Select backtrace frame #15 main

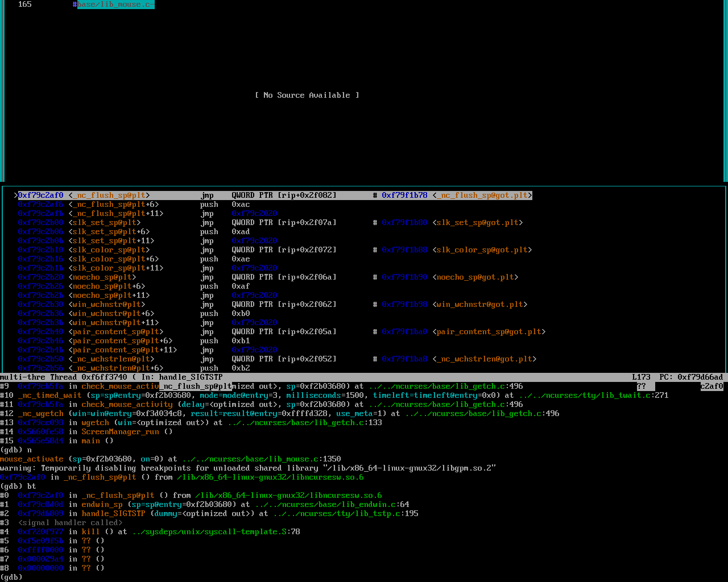90,441
